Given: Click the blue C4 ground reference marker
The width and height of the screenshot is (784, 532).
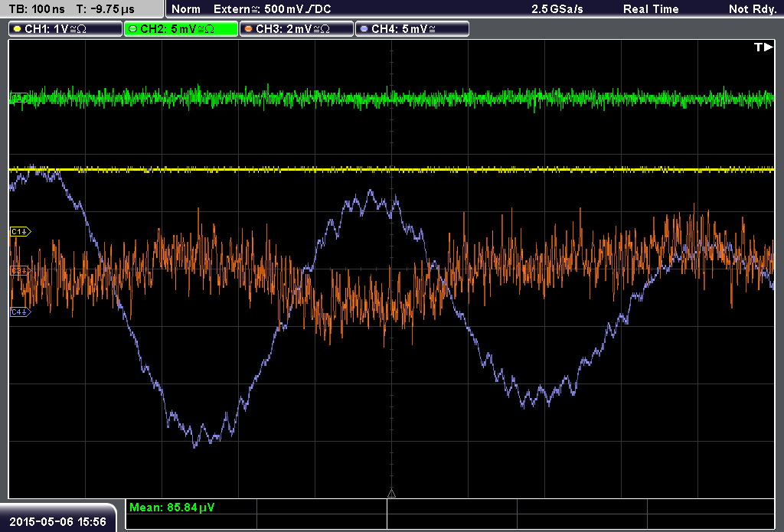Looking at the screenshot, I should pos(21,312).
